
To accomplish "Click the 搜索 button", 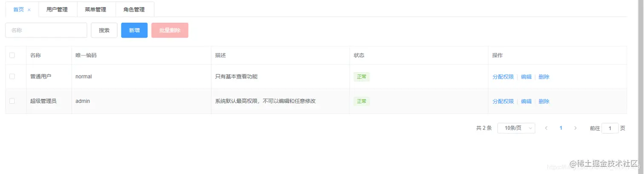I will [x=104, y=30].
